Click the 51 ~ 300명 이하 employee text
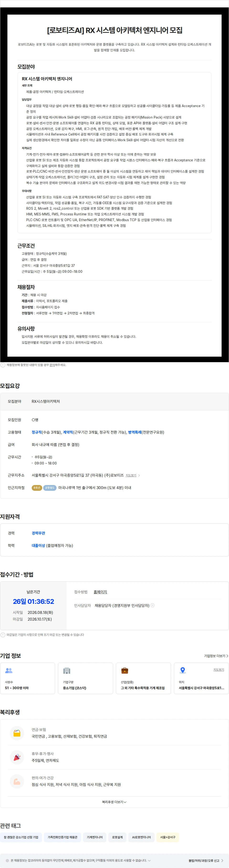The image size is (229, 868). tap(17, 688)
